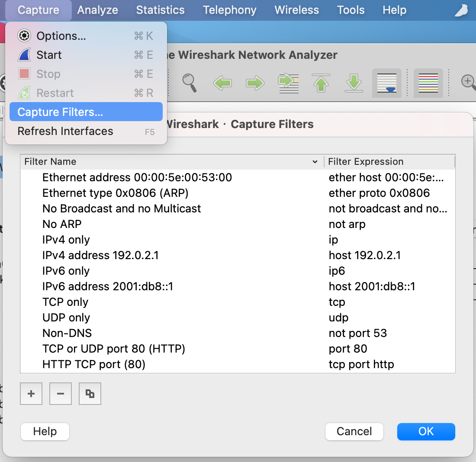Click the Filter Expression column header

click(x=390, y=161)
